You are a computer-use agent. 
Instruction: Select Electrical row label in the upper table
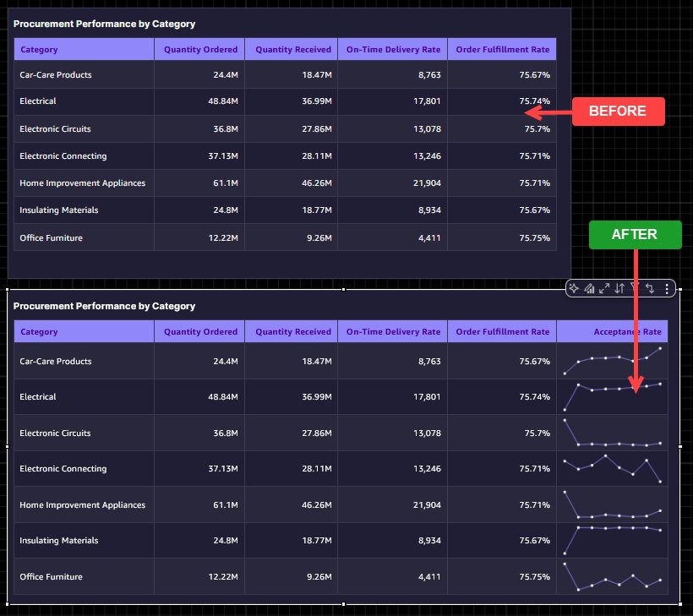coord(38,101)
